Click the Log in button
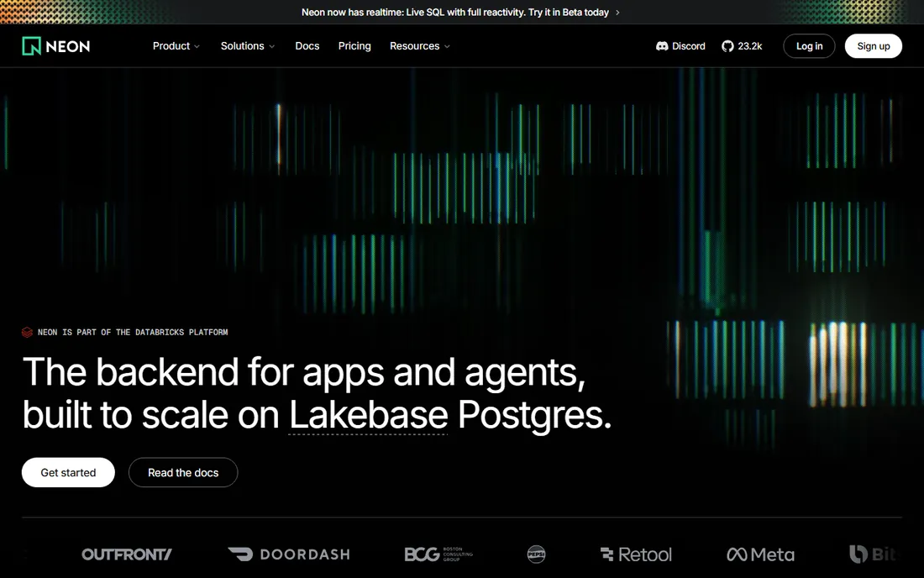This screenshot has width=924, height=578. [809, 46]
